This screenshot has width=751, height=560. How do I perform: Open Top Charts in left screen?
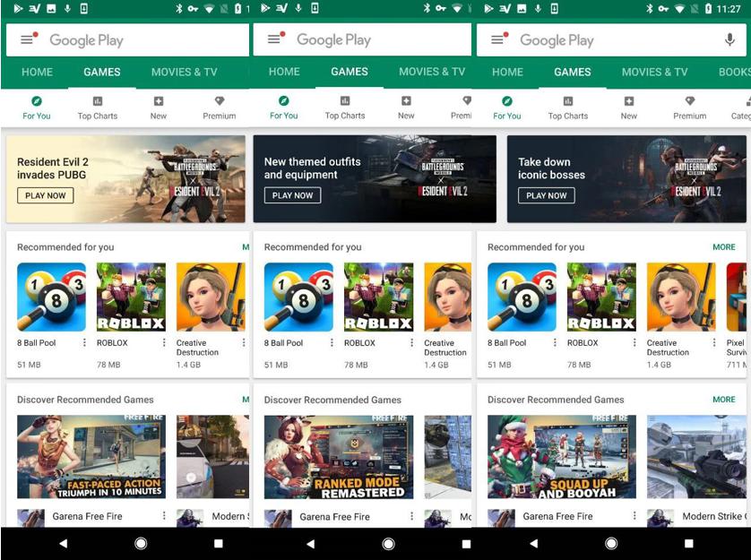point(98,108)
